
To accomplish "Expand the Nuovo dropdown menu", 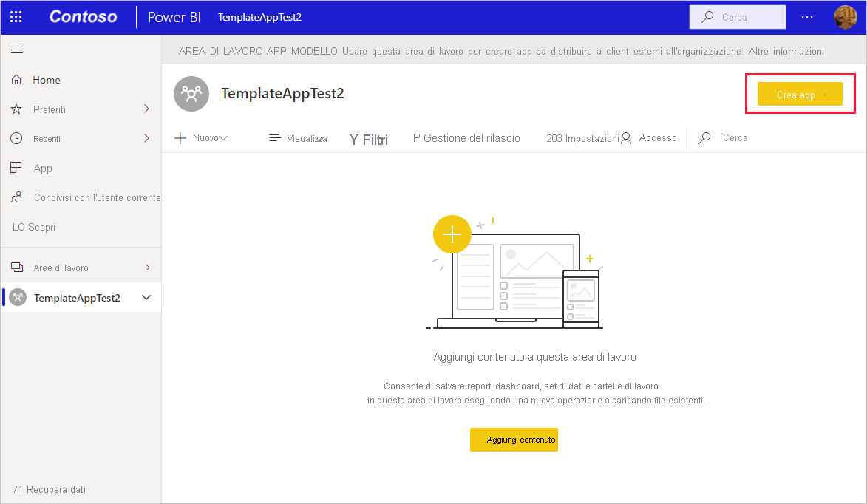I will [200, 137].
